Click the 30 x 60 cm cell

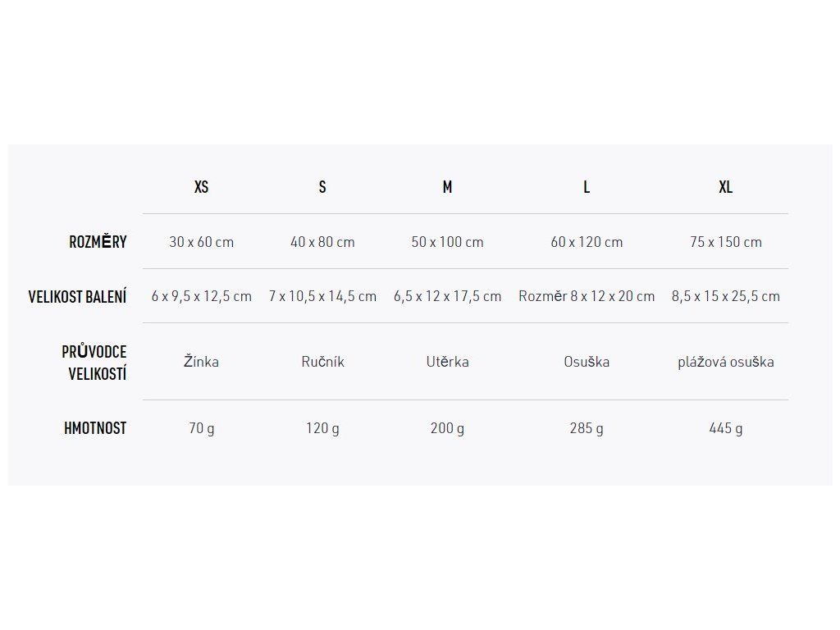201,242
